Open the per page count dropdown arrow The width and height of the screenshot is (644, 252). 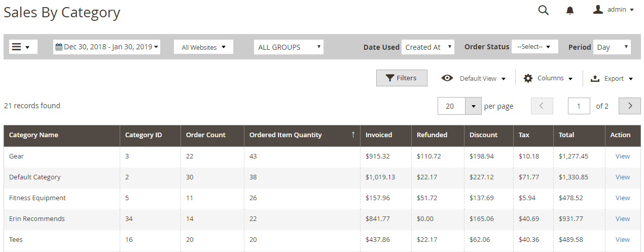473,106
